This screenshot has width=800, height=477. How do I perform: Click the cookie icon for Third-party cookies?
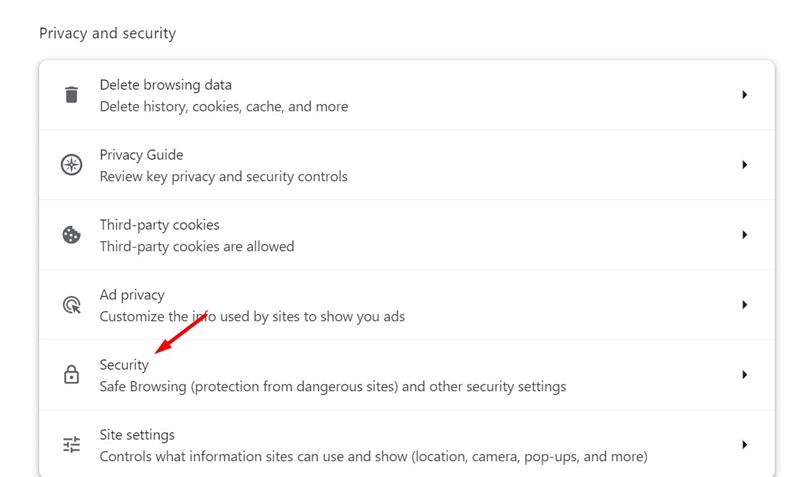71,235
